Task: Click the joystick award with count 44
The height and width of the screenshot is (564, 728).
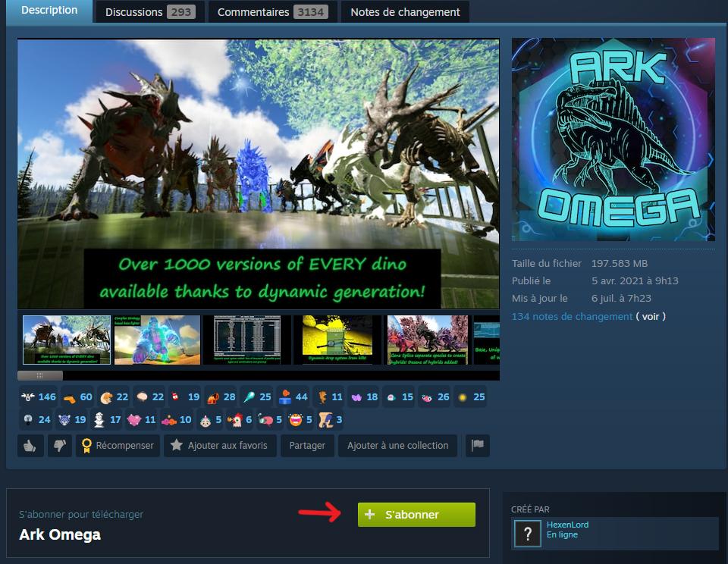Action: click(293, 397)
